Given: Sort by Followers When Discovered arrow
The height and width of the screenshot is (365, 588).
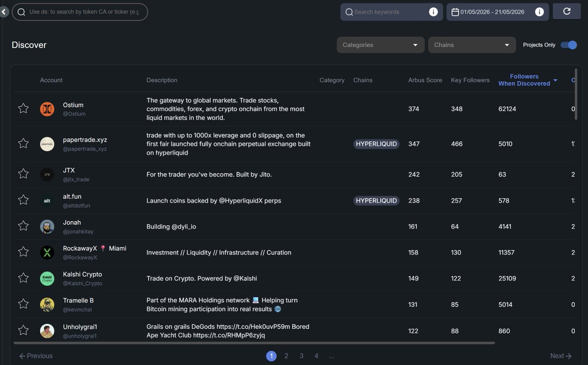Looking at the screenshot, I should (x=555, y=80).
